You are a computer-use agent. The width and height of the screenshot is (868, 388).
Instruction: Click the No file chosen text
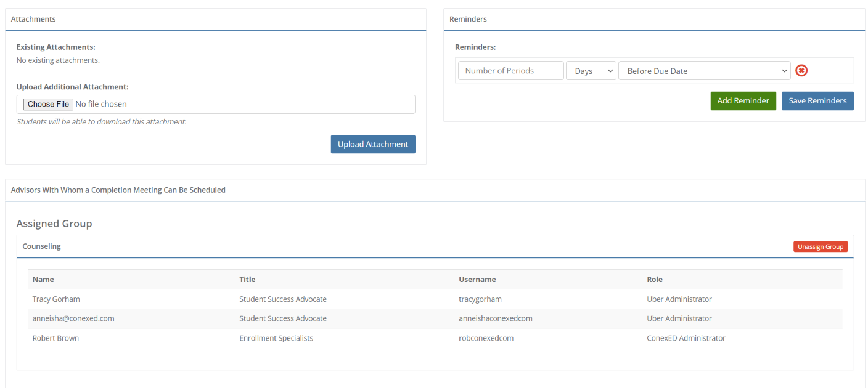point(101,104)
